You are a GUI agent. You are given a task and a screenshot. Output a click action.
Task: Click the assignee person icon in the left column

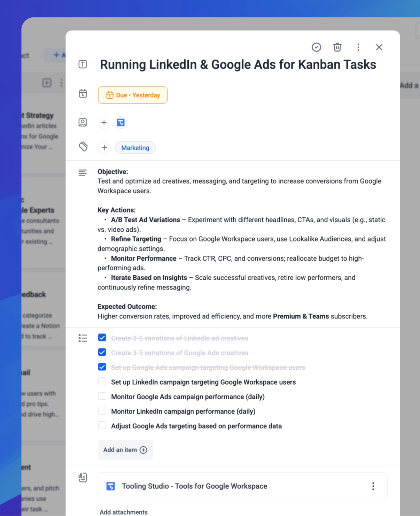83,122
